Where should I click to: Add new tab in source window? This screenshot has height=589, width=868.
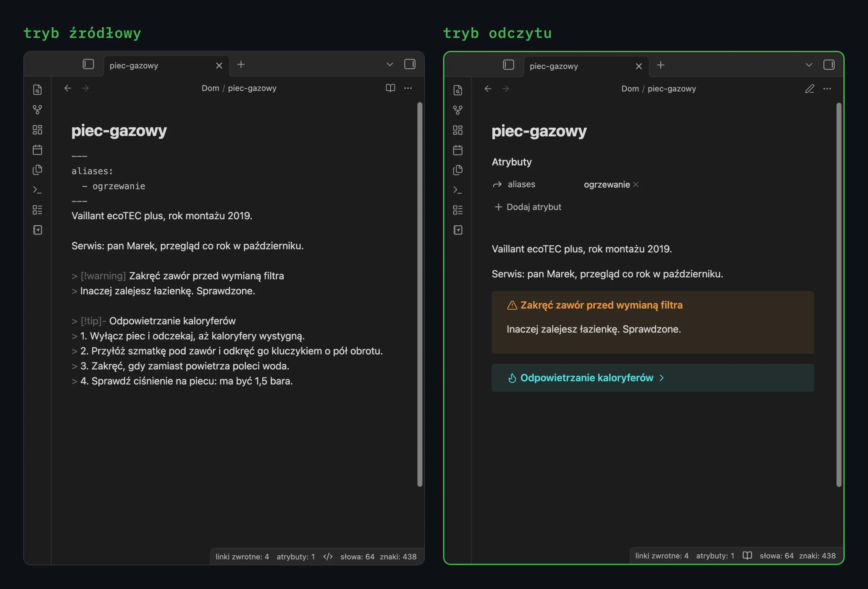pyautogui.click(x=241, y=64)
